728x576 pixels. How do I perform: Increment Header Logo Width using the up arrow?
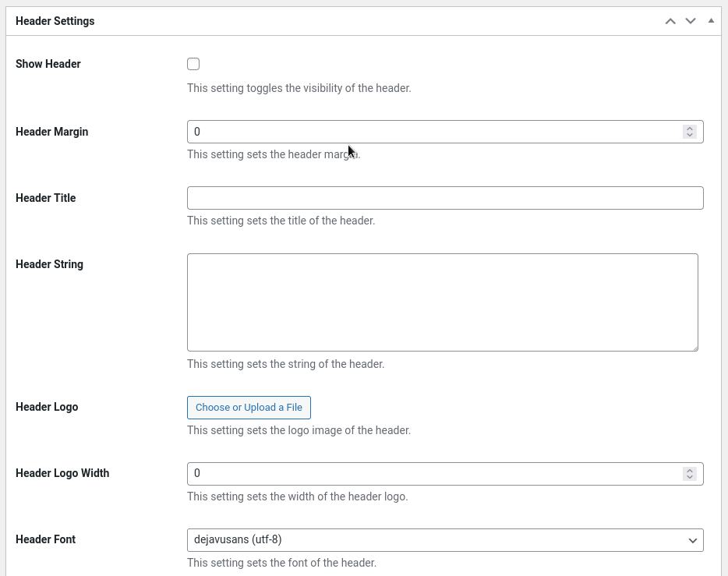coord(689,470)
